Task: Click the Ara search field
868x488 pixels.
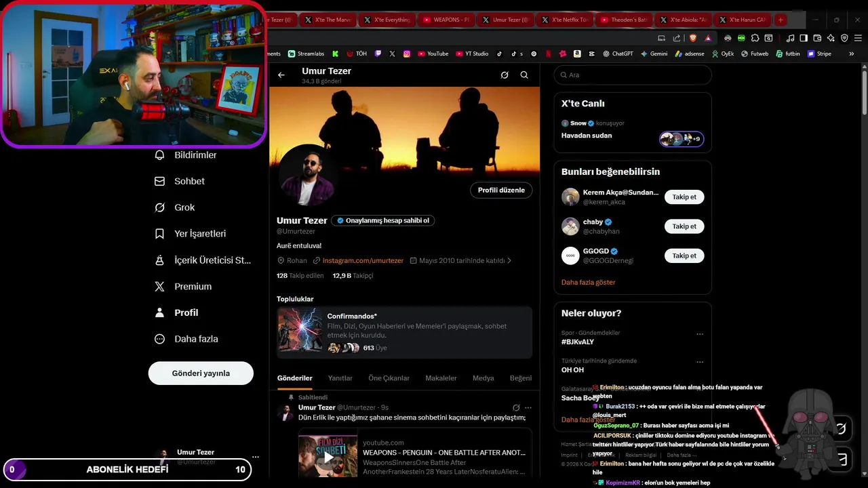Action: (x=633, y=75)
